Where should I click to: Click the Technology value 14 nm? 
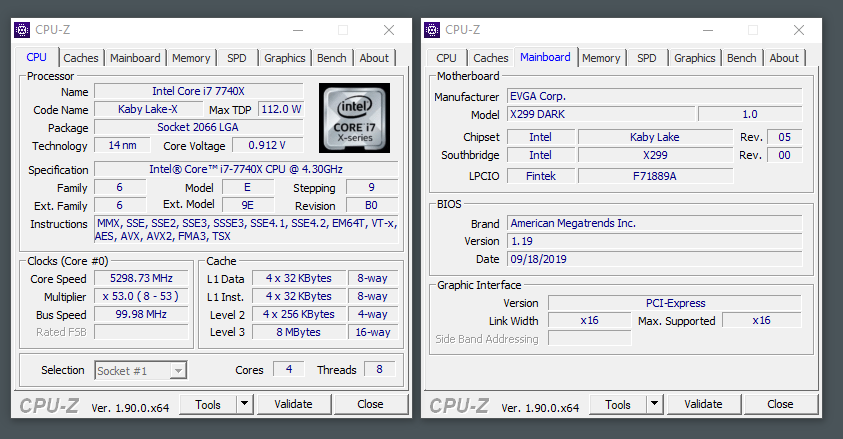point(122,145)
